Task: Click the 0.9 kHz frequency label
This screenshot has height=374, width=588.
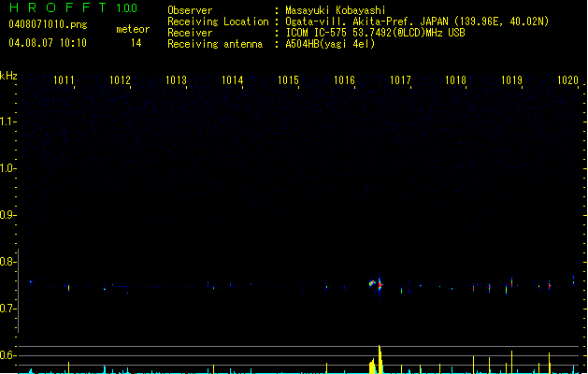Action: pos(7,215)
